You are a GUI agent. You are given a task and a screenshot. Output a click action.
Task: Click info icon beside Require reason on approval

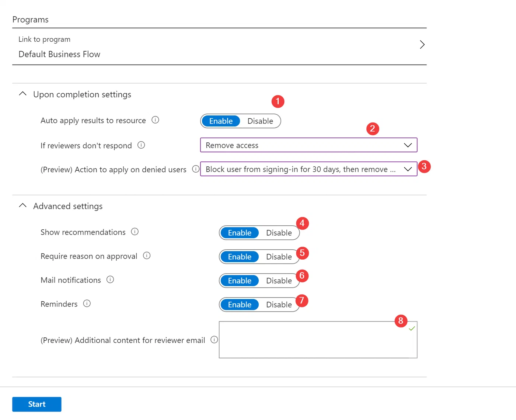(147, 256)
